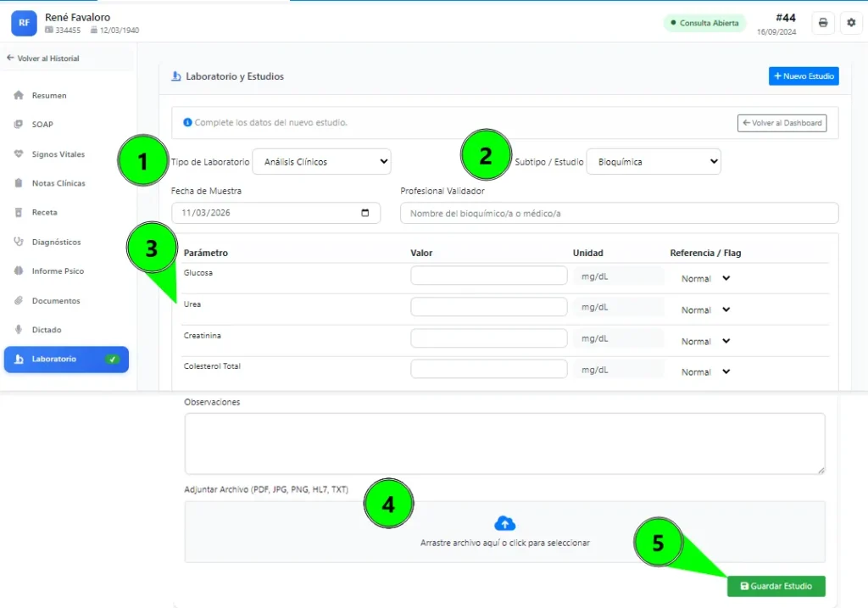Open the calendar picker icon in Fecha de Muestra

tap(364, 213)
